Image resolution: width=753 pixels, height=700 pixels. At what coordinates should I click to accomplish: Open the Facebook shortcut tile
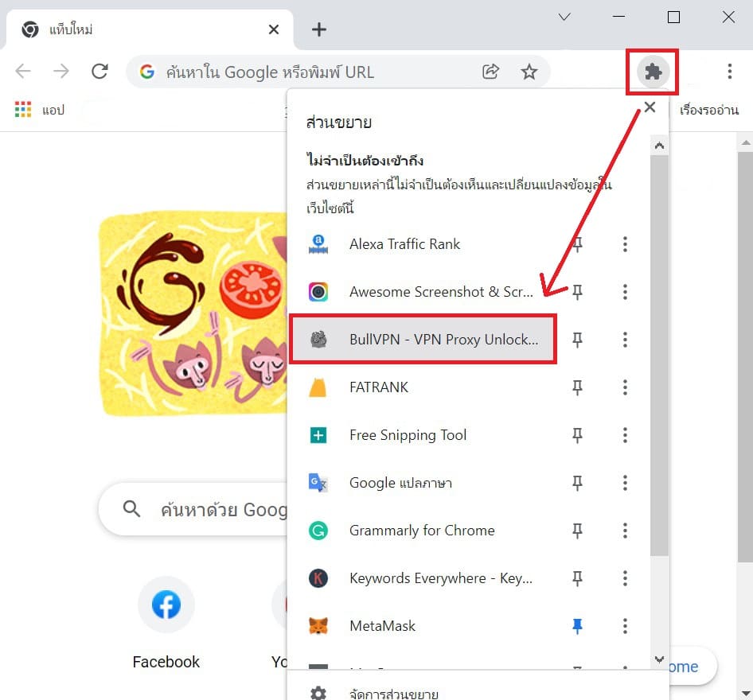click(166, 622)
